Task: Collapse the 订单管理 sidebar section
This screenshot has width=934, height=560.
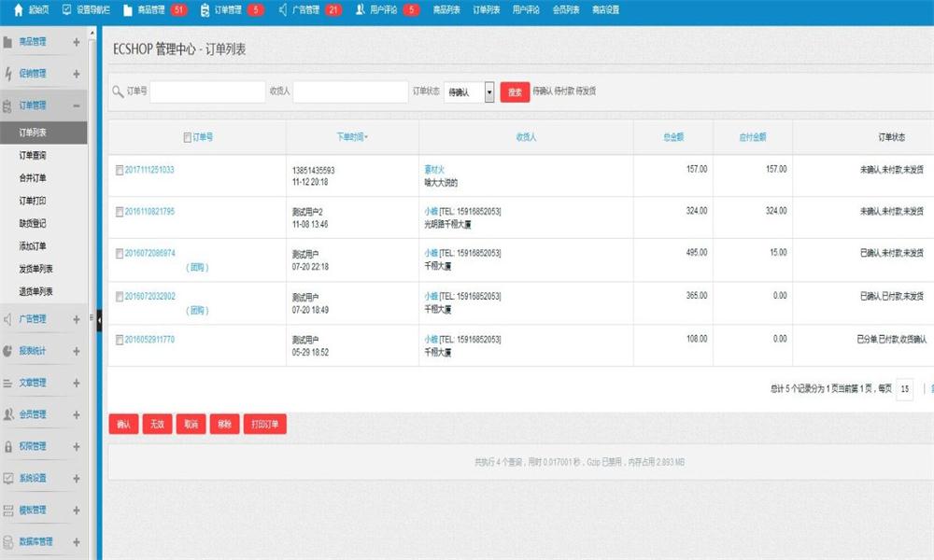Action: click(76, 105)
